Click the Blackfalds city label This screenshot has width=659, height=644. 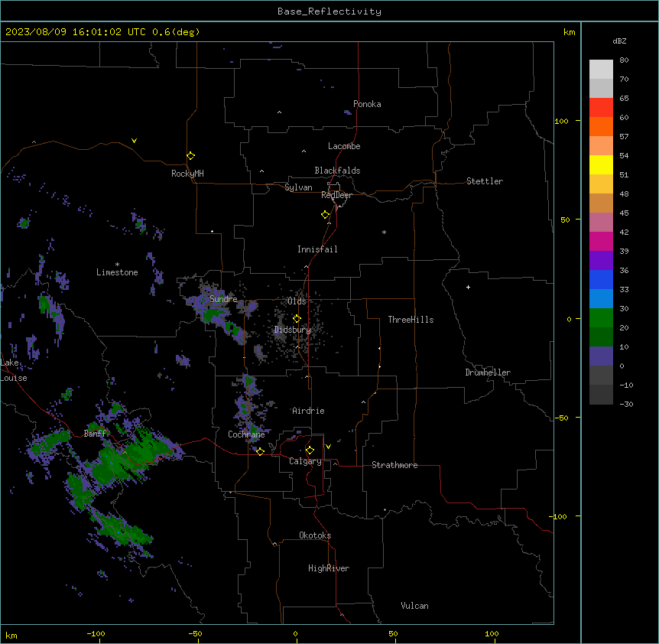[x=337, y=171]
